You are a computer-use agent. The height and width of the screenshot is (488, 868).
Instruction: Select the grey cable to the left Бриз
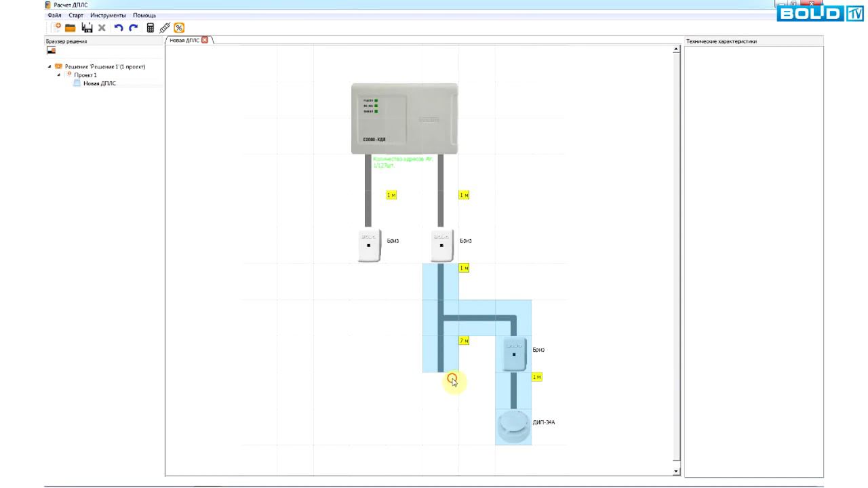click(x=368, y=191)
